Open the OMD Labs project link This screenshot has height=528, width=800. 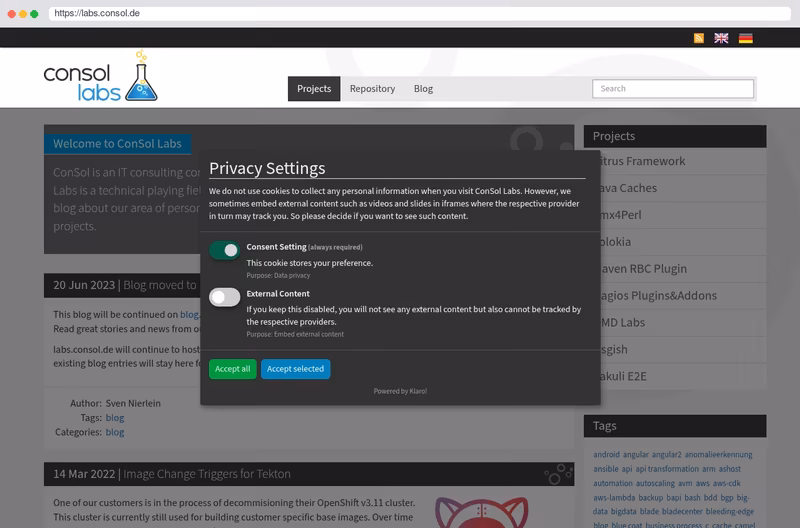click(675, 323)
